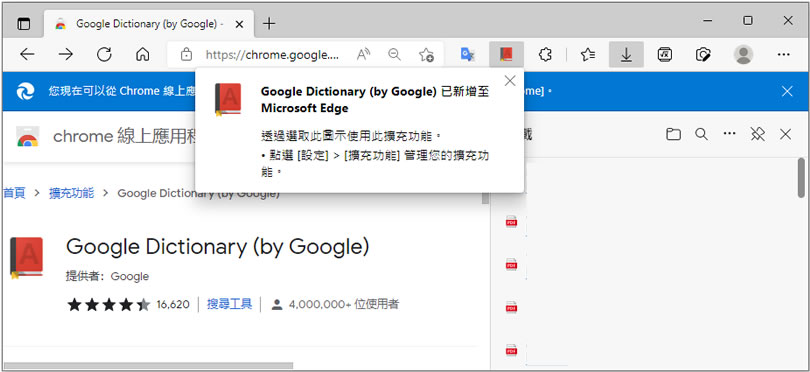The height and width of the screenshot is (372, 810).
Task: Go back to previous page
Action: coord(27,54)
